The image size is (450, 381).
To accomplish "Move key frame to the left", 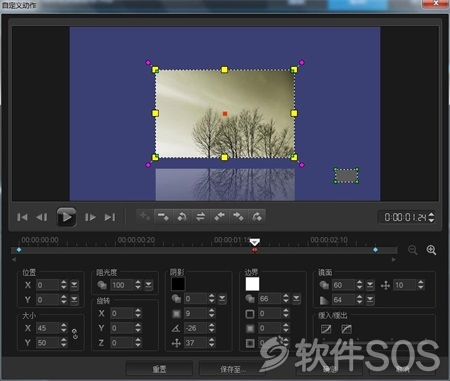I will (x=219, y=217).
